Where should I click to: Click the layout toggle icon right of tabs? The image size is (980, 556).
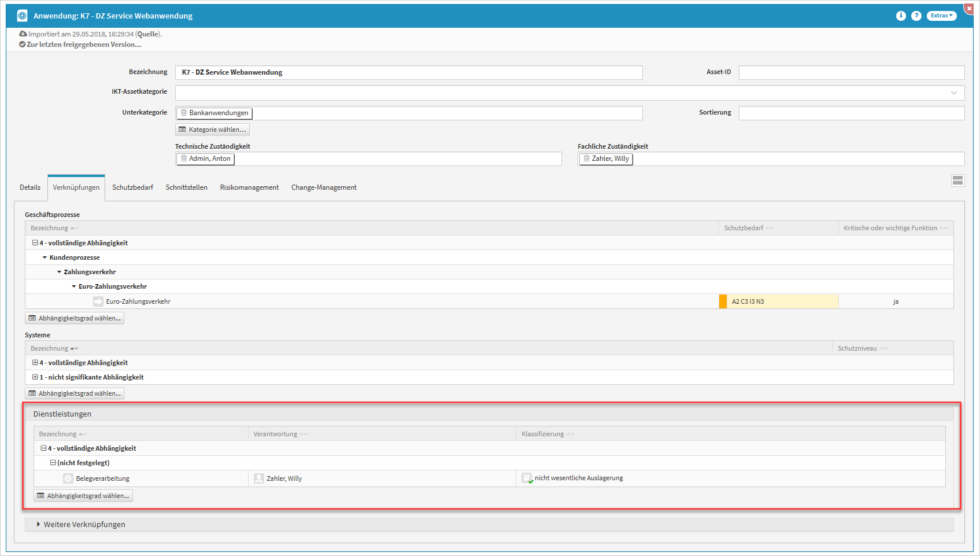pos(957,181)
